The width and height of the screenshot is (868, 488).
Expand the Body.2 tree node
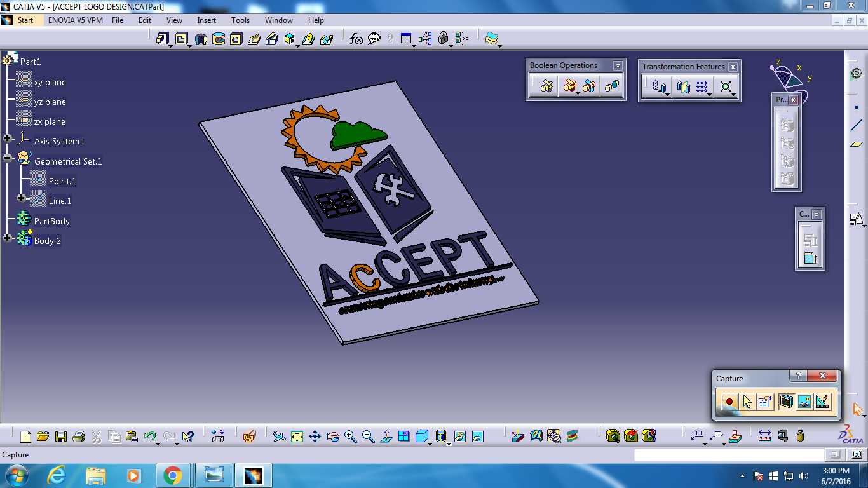click(8, 238)
